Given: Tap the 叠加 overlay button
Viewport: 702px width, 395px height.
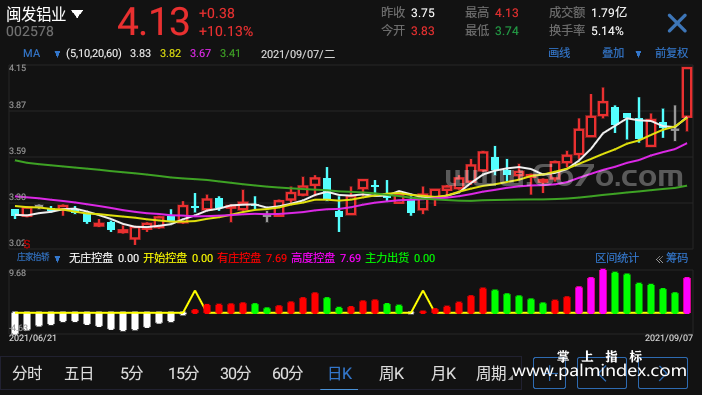Looking at the screenshot, I should [613, 53].
